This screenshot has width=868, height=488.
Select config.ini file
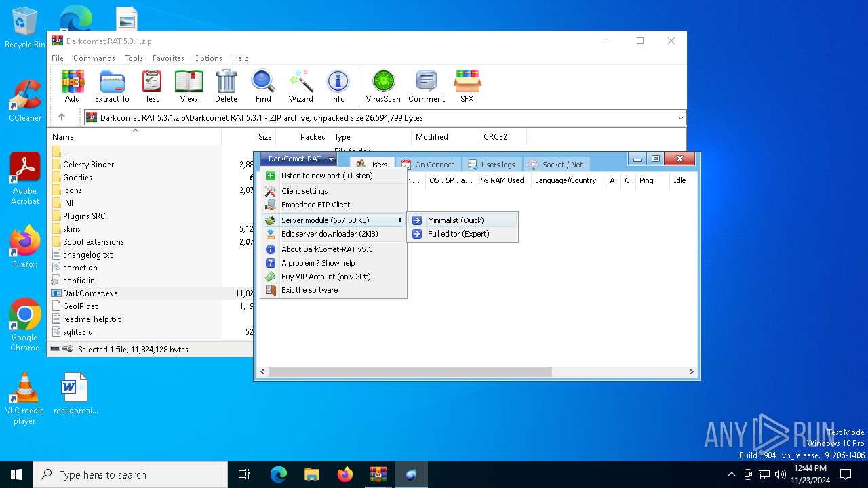79,281
